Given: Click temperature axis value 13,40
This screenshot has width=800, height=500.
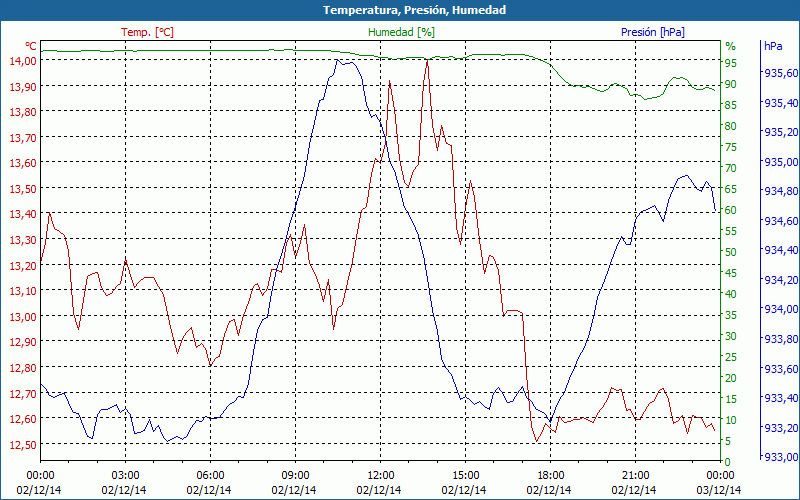Looking at the screenshot, I should (23, 214).
